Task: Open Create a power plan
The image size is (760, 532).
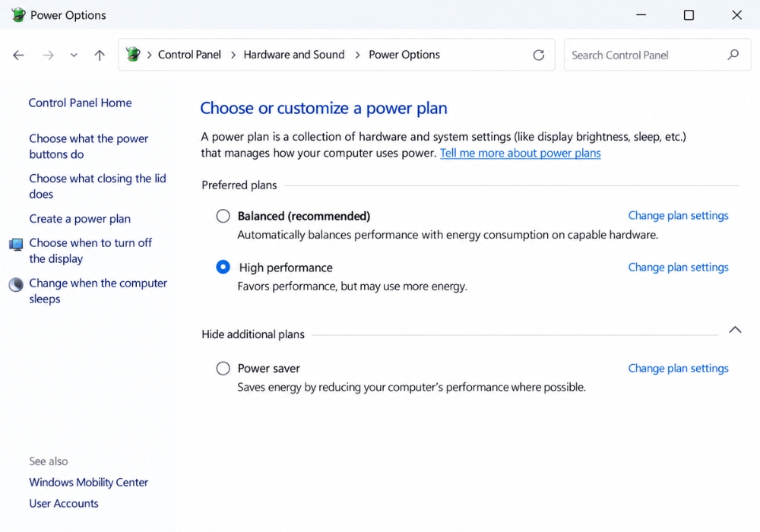Action: pyautogui.click(x=80, y=219)
